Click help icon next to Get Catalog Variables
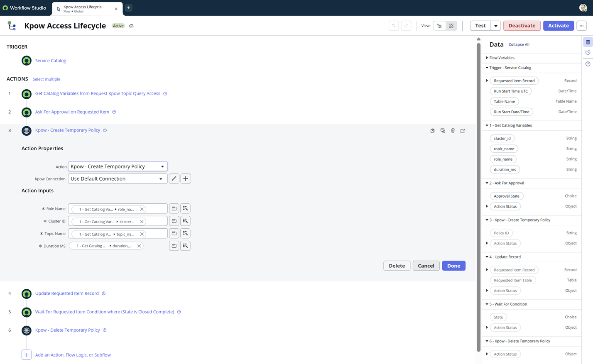This screenshot has width=593, height=364. coord(165,94)
